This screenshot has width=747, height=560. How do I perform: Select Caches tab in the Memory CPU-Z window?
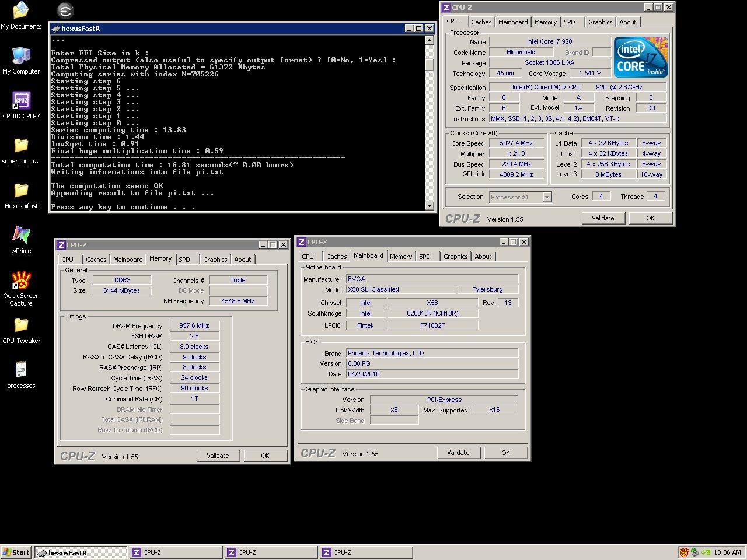click(96, 260)
